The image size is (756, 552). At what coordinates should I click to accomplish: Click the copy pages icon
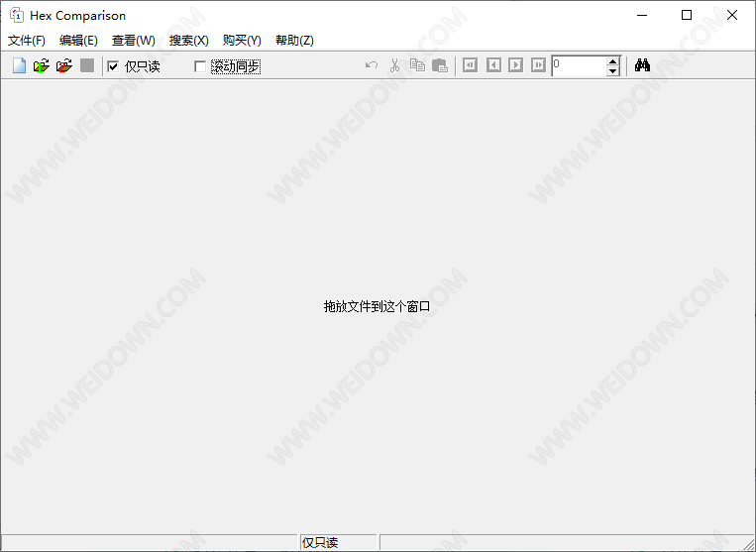417,65
